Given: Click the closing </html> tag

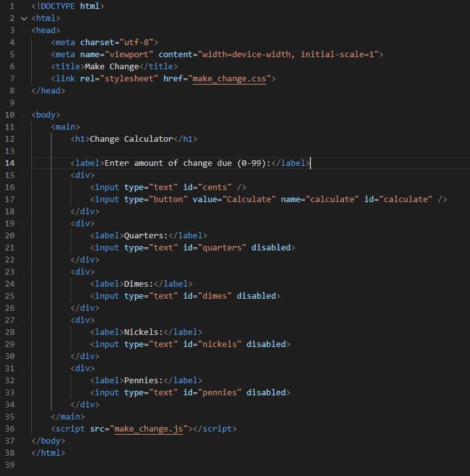Looking at the screenshot, I should click(x=48, y=453).
